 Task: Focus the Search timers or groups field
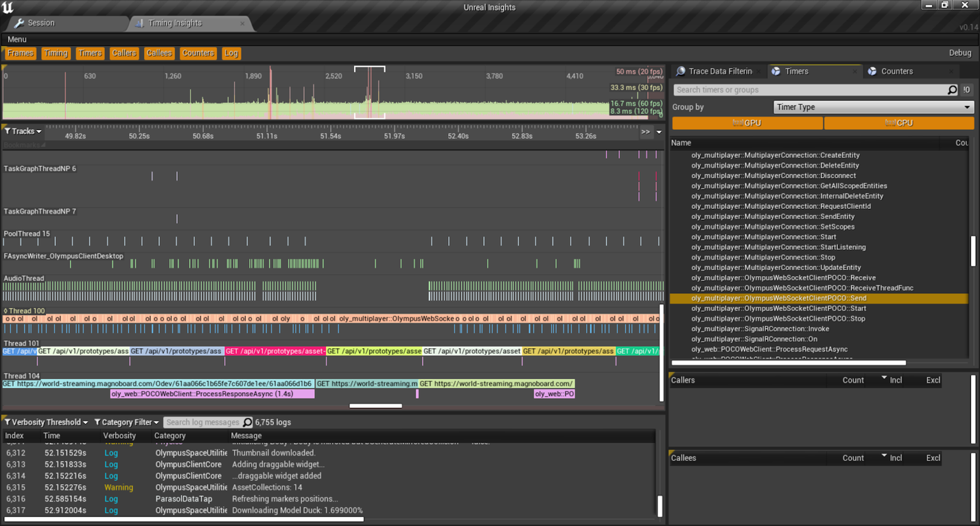pyautogui.click(x=809, y=90)
